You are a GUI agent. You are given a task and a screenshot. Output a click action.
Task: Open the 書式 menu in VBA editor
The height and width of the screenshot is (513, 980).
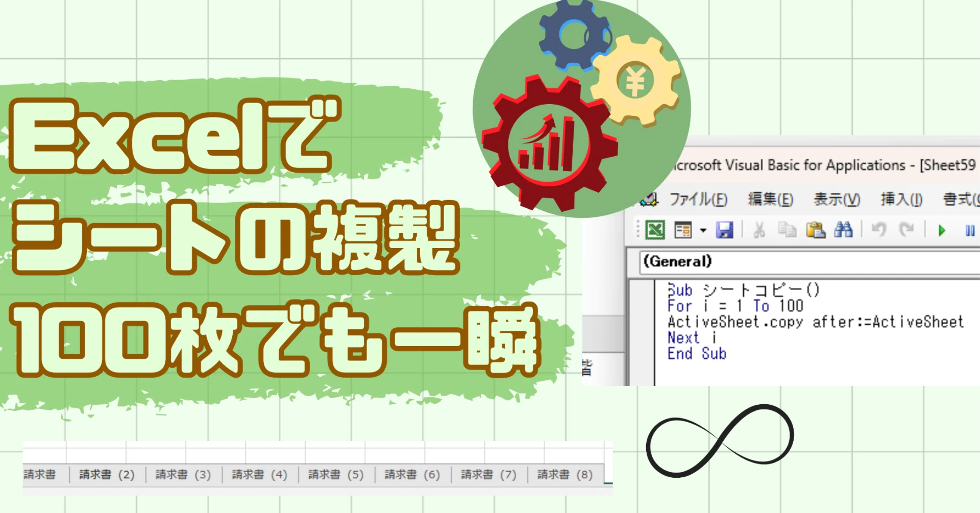click(x=961, y=199)
